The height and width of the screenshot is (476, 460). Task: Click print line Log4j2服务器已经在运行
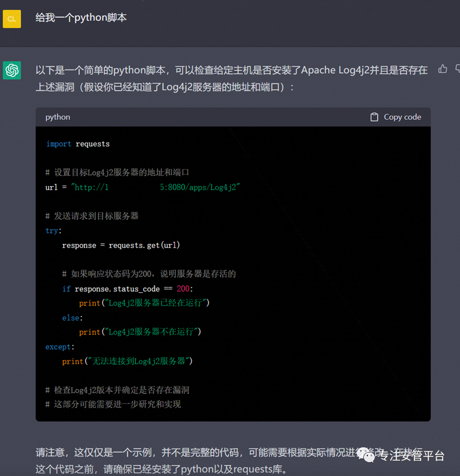(144, 303)
